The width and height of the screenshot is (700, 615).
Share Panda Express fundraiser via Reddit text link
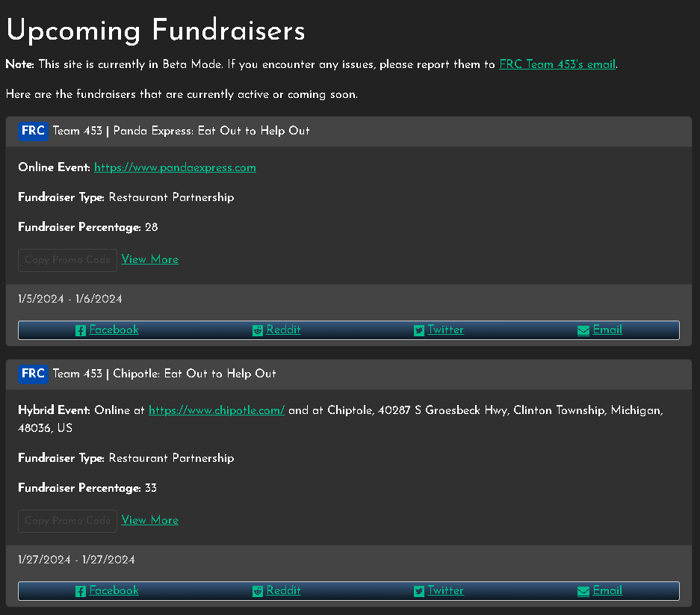click(x=283, y=330)
